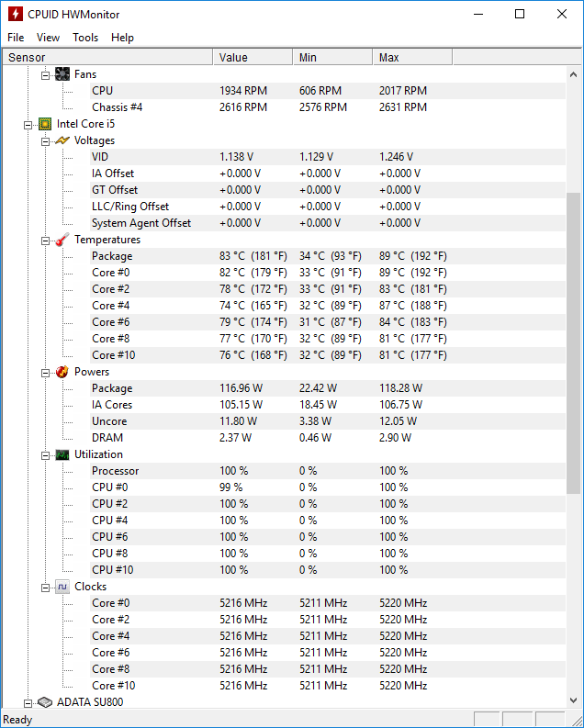Click the Ready status bar text
Screen dimensions: 584x728
click(x=17, y=720)
